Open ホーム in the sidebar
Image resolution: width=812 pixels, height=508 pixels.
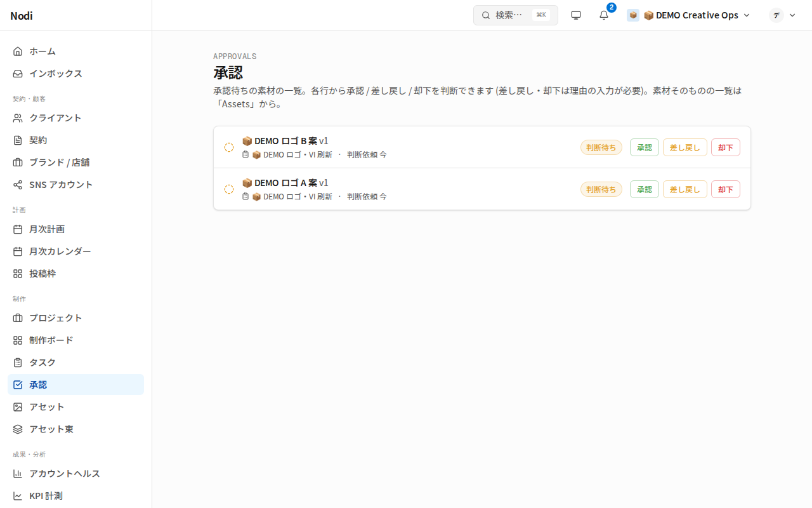75,51
